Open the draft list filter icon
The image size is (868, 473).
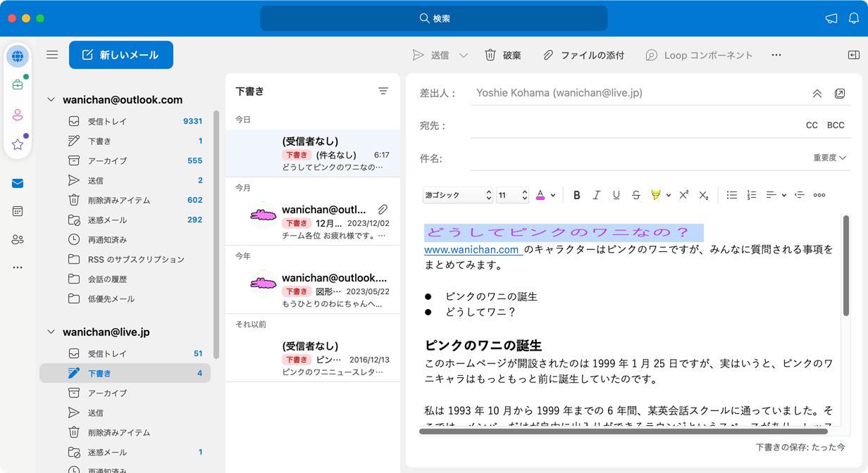coord(383,91)
